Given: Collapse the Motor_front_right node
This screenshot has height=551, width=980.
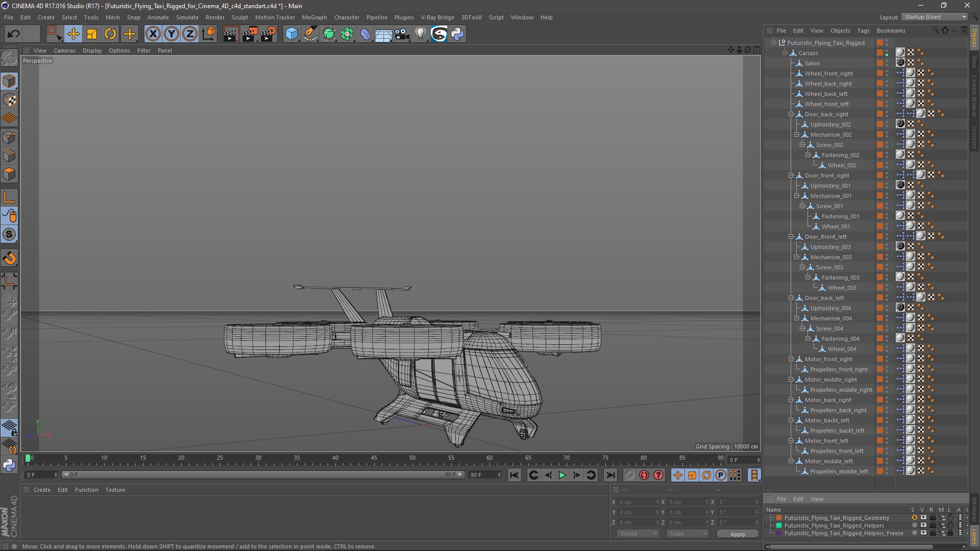Looking at the screenshot, I should click(791, 359).
